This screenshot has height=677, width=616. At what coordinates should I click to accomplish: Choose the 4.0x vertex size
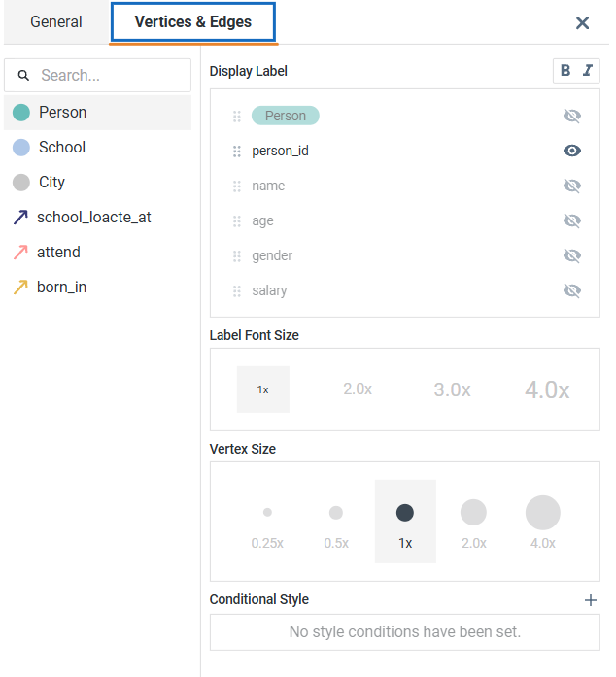542,522
